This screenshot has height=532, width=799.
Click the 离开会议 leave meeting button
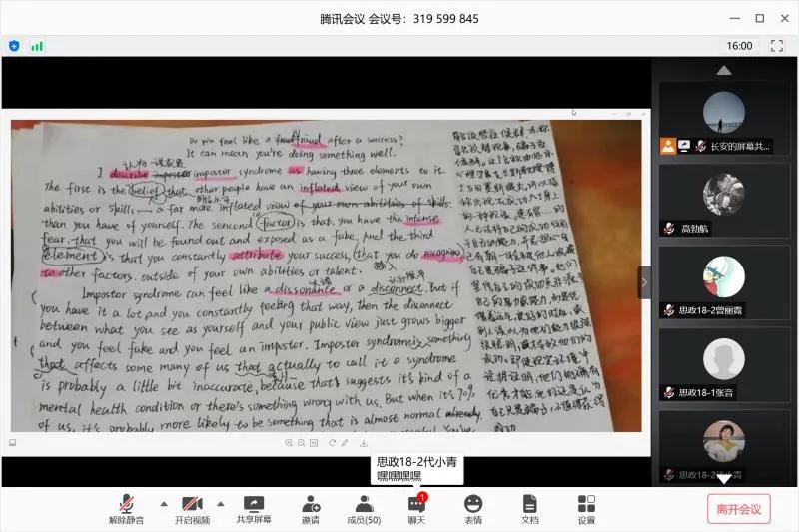coord(738,509)
